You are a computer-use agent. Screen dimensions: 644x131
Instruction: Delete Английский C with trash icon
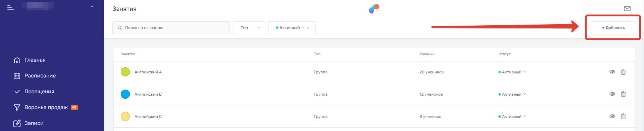[x=623, y=116]
